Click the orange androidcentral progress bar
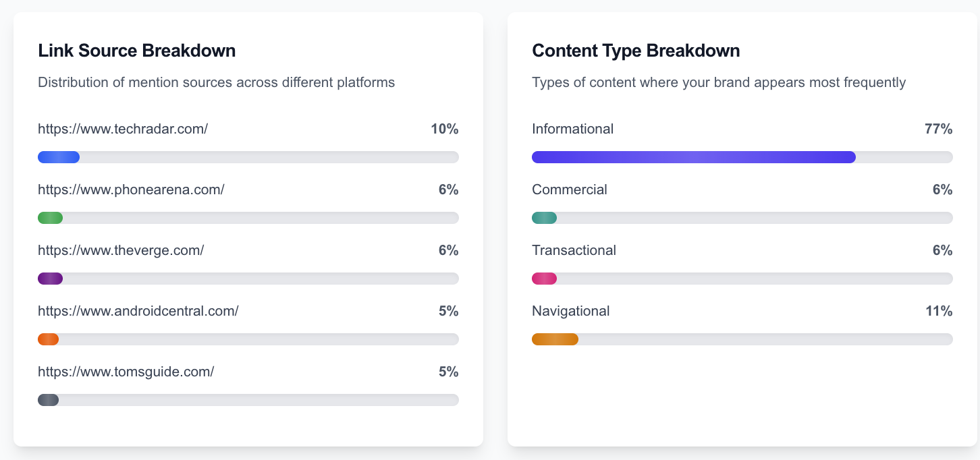The width and height of the screenshot is (980, 460). coord(49,339)
